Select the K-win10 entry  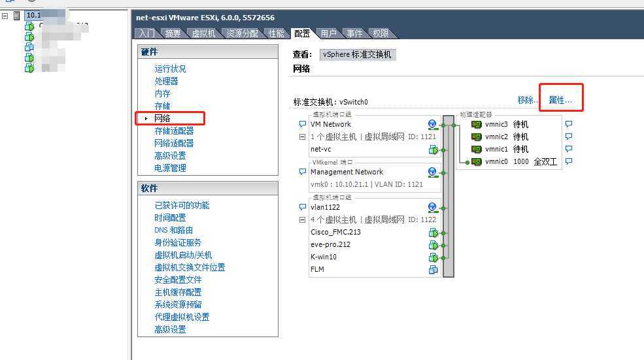[x=324, y=257]
